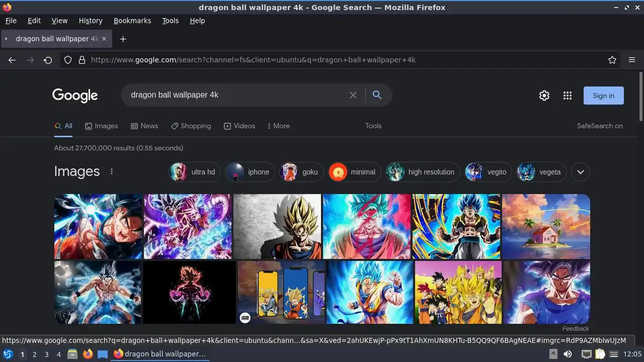Open the Edit menu
Viewport: 644px width, 362px height.
pos(34,21)
